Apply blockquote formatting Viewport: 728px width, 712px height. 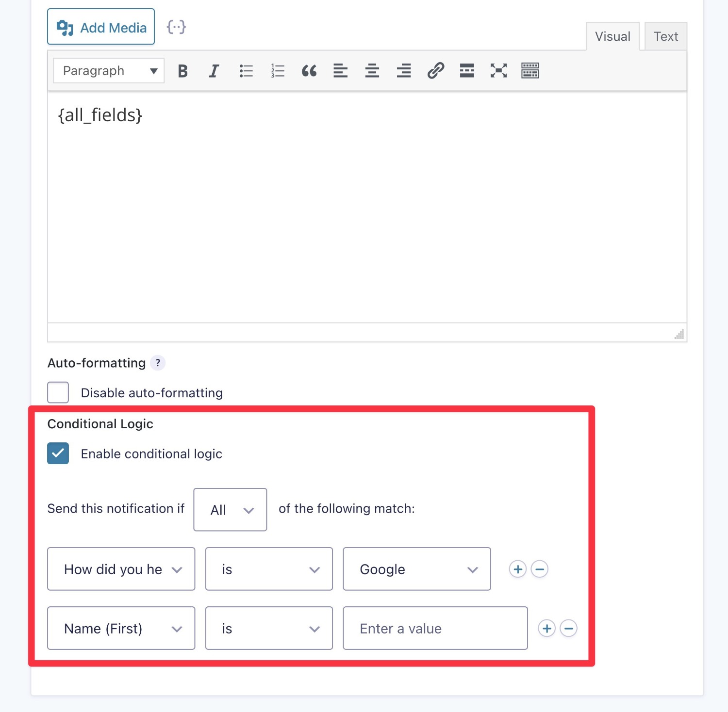click(309, 71)
